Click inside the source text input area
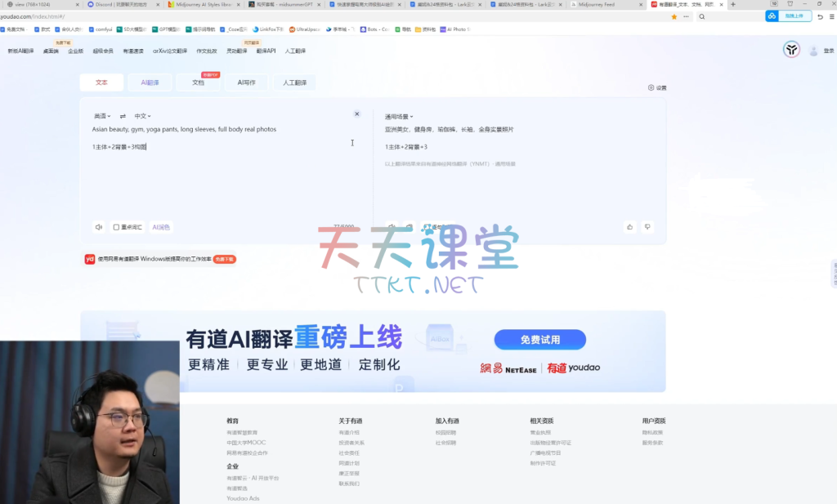The height and width of the screenshot is (504, 837). click(221, 180)
